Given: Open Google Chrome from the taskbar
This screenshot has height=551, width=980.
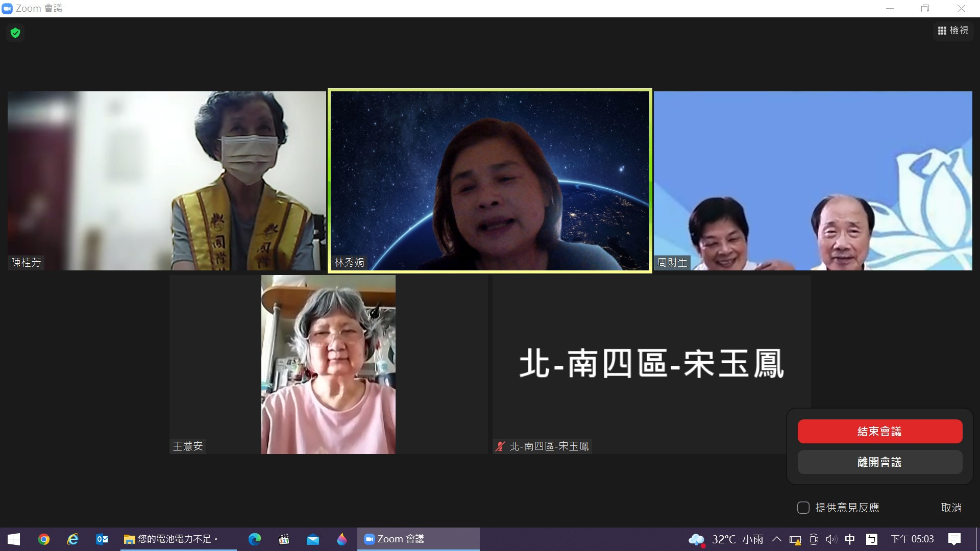Looking at the screenshot, I should click(x=44, y=539).
